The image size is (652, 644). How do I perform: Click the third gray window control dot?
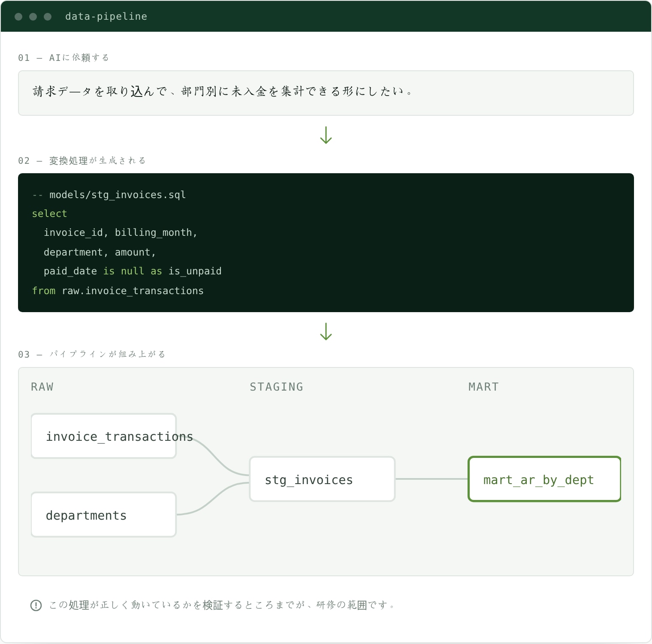[48, 16]
